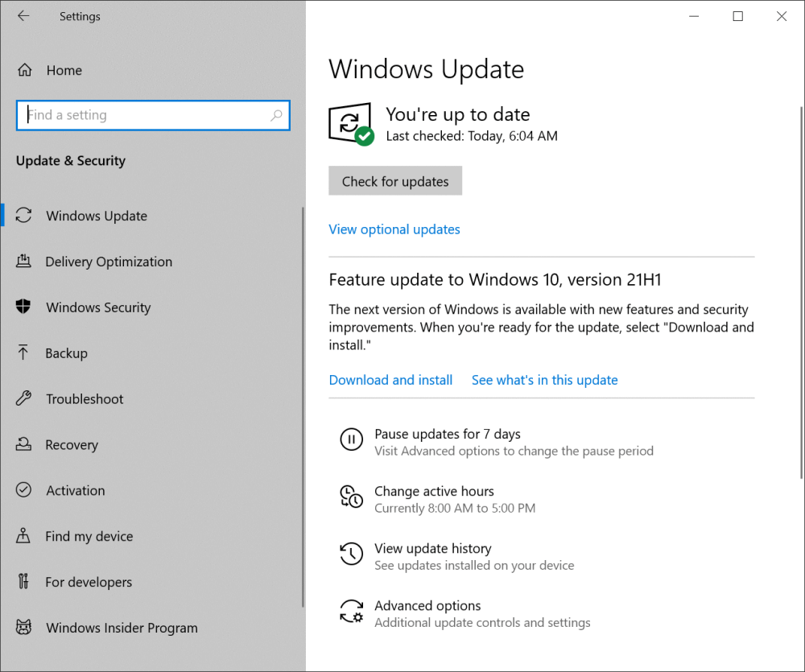Viewport: 805px width, 672px height.
Task: Click the Find my device person icon
Action: [x=23, y=535]
